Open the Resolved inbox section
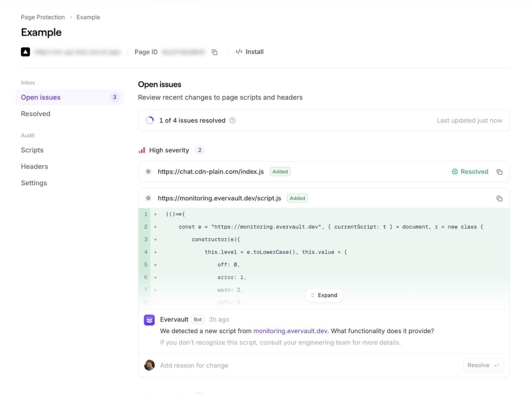 [36, 114]
